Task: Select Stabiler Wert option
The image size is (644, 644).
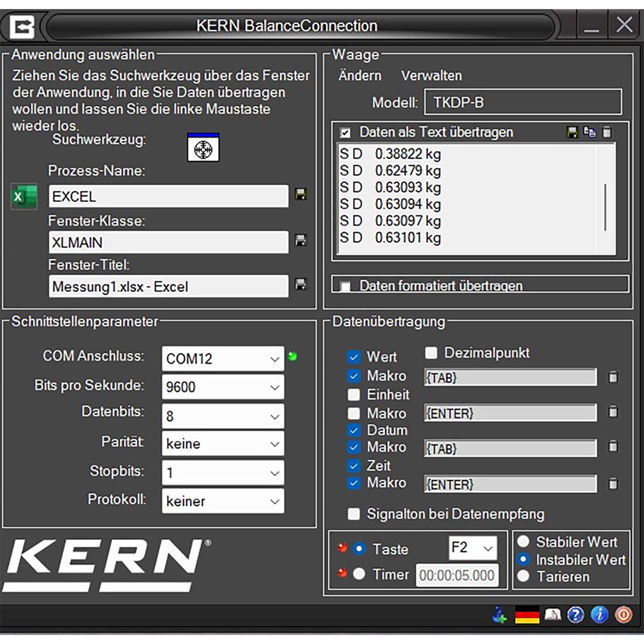Action: pyautogui.click(x=523, y=541)
